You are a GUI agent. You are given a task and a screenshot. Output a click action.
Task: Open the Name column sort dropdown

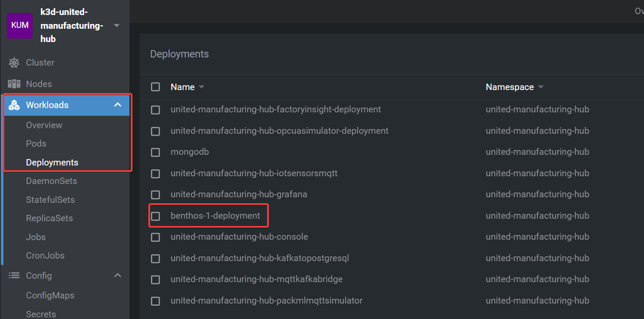[x=202, y=87]
